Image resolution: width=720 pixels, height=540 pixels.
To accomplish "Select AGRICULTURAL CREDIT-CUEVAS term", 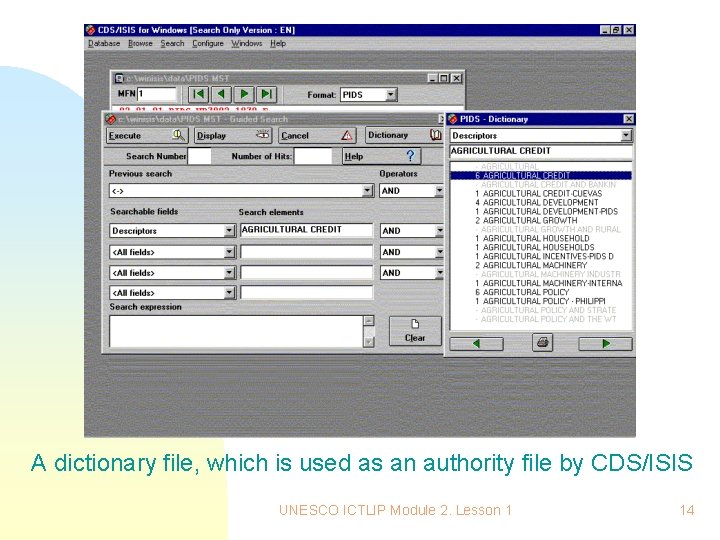I will pyautogui.click(x=541, y=193).
